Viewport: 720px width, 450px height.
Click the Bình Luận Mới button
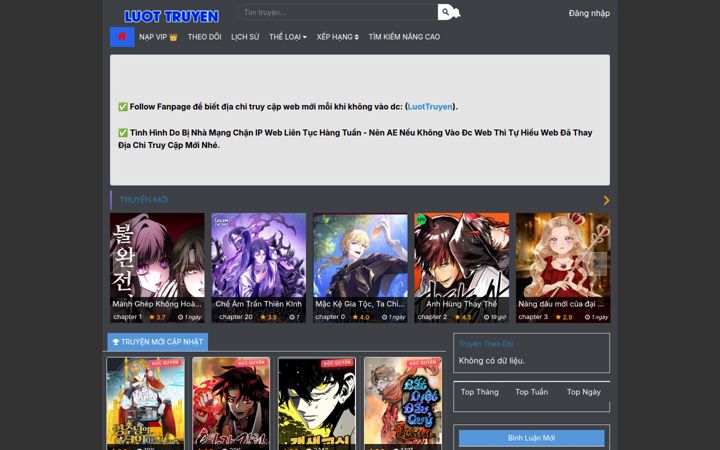531,438
